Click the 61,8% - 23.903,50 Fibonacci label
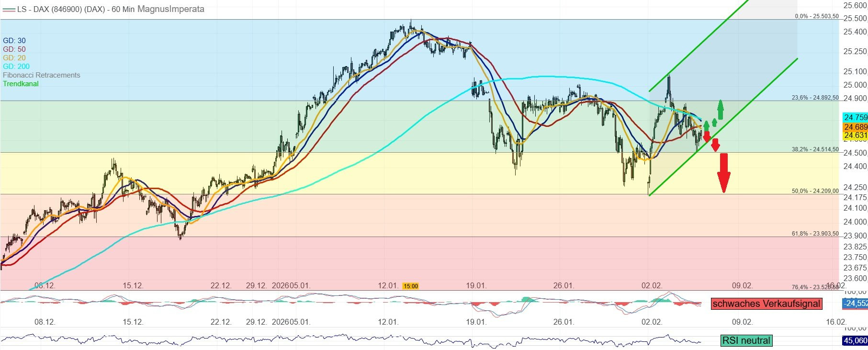Viewport: 868px width, 350px height. click(815, 234)
